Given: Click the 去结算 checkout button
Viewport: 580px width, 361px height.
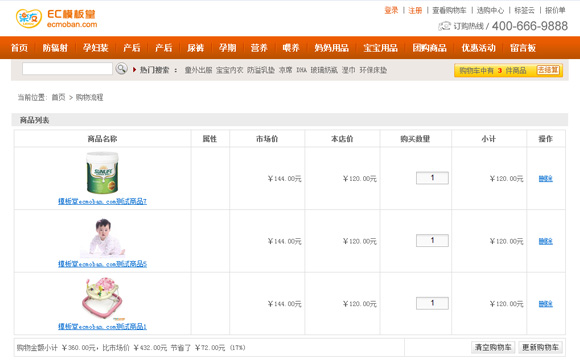Looking at the screenshot, I should [x=548, y=70].
